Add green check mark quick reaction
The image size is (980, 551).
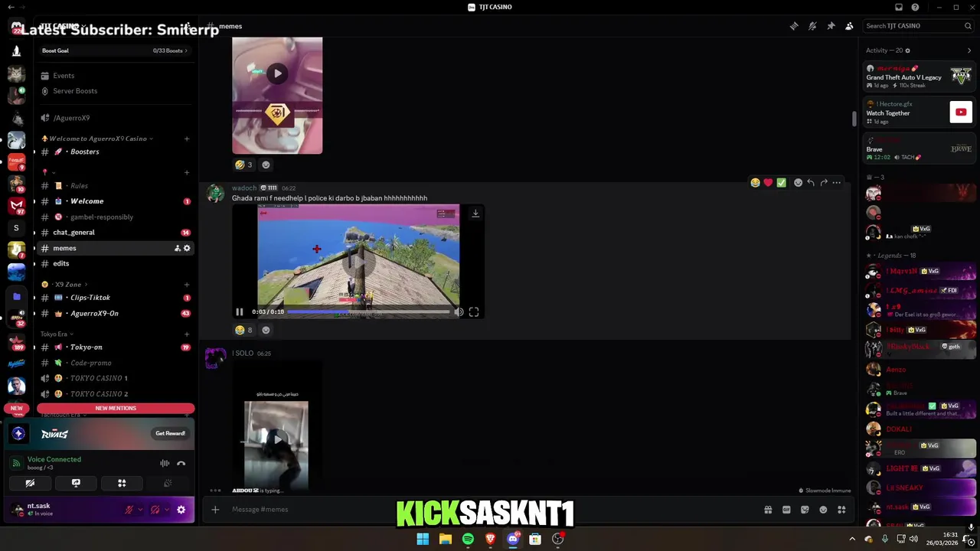(781, 182)
